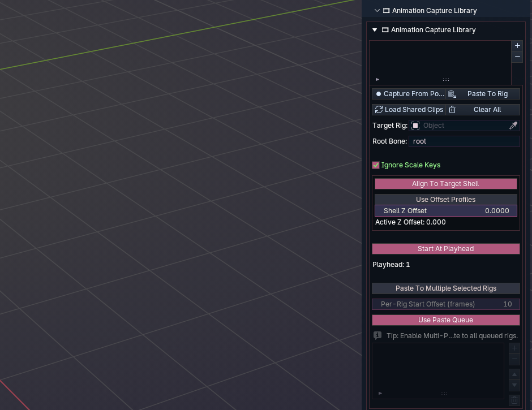This screenshot has width=532, height=410.
Task: Disable the Use Paste Queue toggle
Action: 445,320
